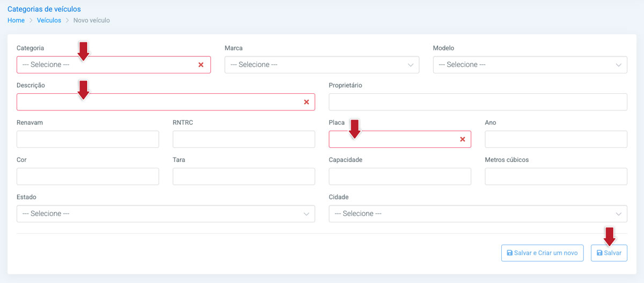This screenshot has width=644, height=283.
Task: Open the Estado dropdown list
Action: pos(166,213)
